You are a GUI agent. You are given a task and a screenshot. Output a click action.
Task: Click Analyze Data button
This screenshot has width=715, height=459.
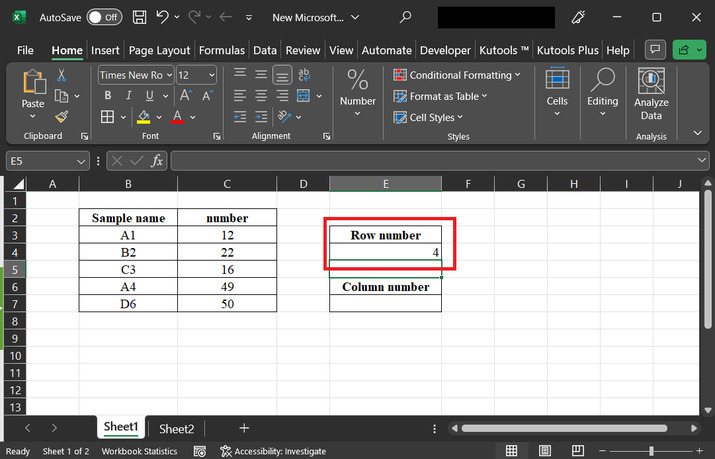click(x=651, y=95)
